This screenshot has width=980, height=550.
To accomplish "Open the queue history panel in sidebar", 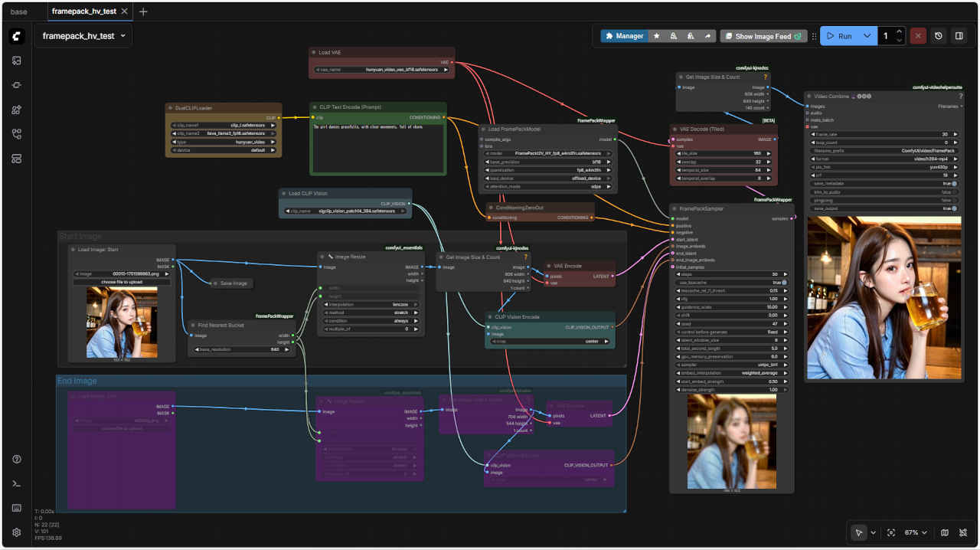I will click(17, 61).
